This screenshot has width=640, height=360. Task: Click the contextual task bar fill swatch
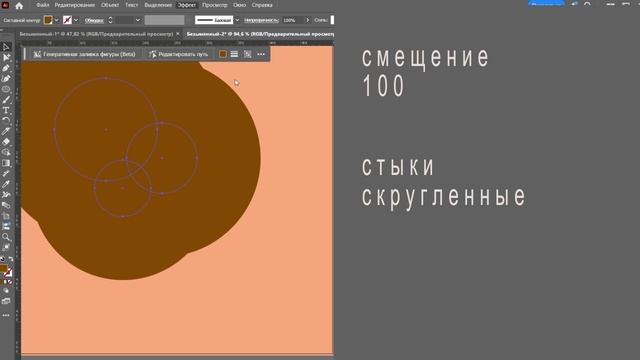point(222,54)
